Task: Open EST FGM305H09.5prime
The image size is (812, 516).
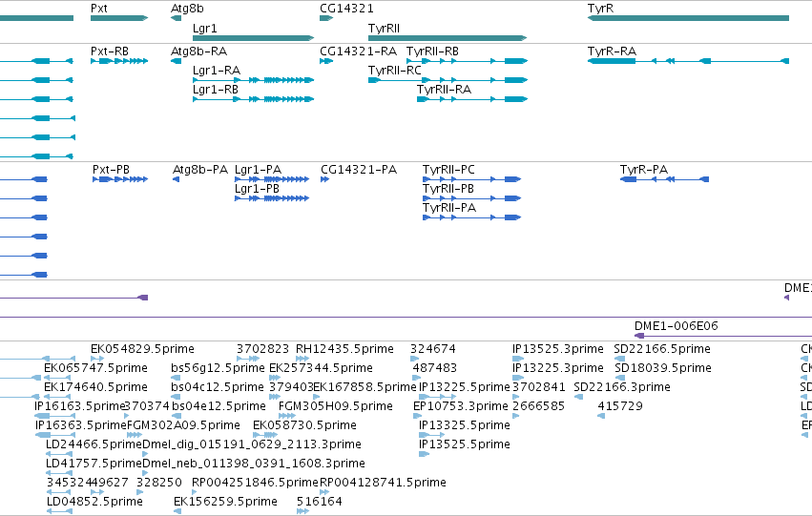Action: pos(336,406)
